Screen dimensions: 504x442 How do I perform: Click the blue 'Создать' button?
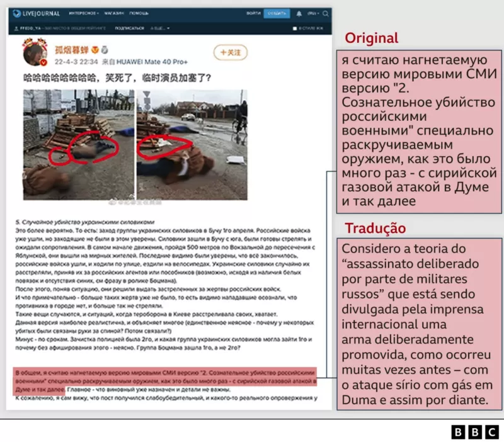coord(277,13)
